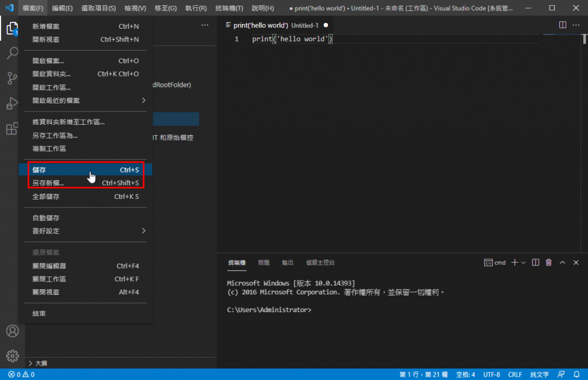Choose 開啟資料夾... menu entry
This screenshot has width=588, height=380.
(86, 74)
